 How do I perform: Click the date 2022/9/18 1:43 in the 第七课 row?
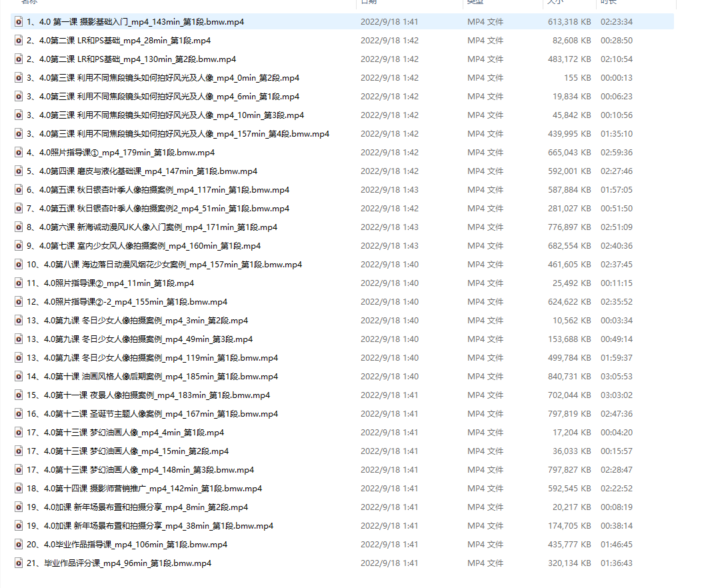[389, 245]
